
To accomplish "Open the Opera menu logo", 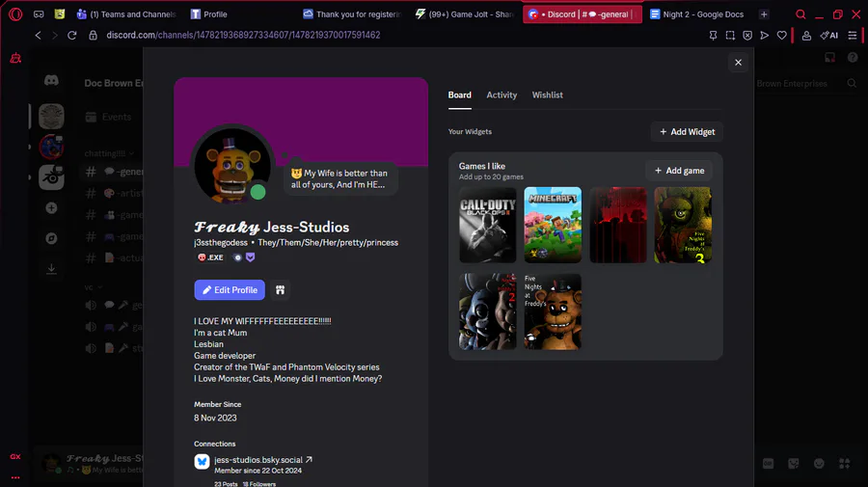I will (15, 14).
